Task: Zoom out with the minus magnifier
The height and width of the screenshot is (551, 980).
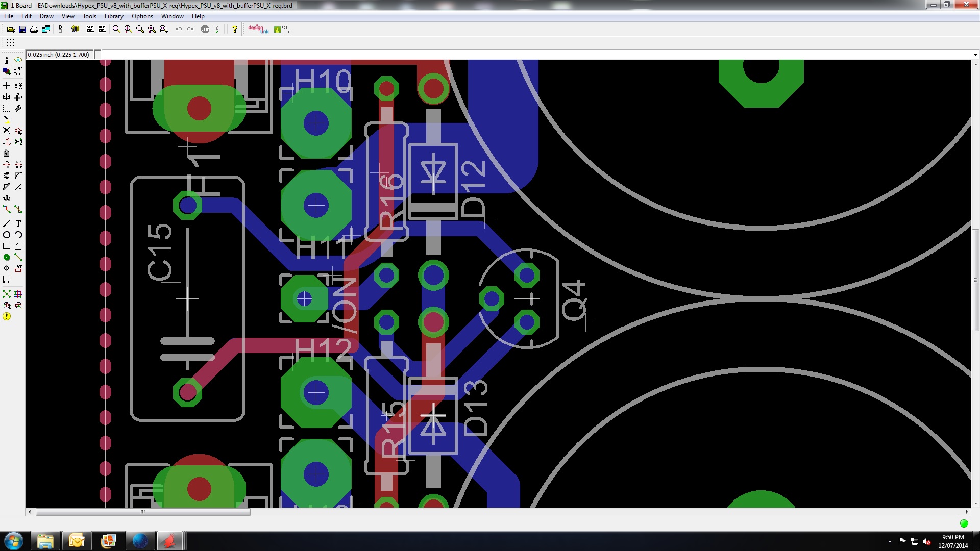Action: 140,29
